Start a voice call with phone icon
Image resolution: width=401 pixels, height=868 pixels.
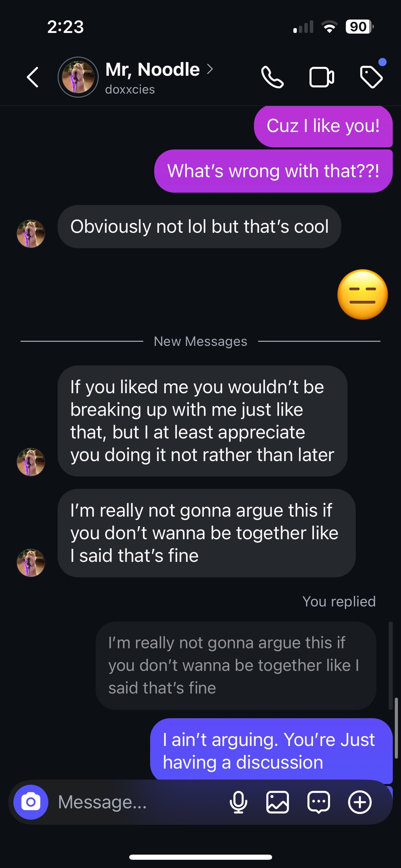(272, 77)
